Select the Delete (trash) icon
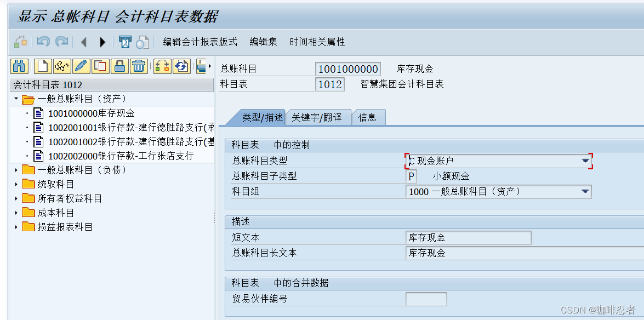Viewport: 644px width, 320px height. [x=139, y=67]
